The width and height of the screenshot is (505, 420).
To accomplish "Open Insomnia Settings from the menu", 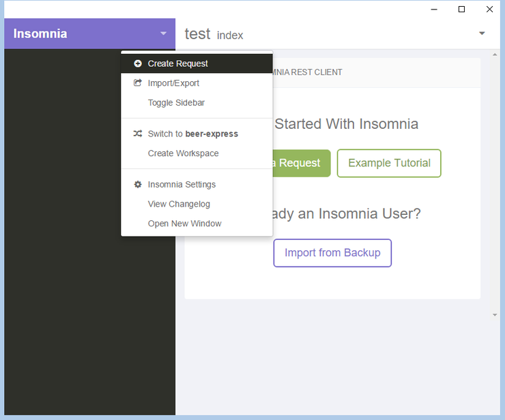I will click(197, 184).
